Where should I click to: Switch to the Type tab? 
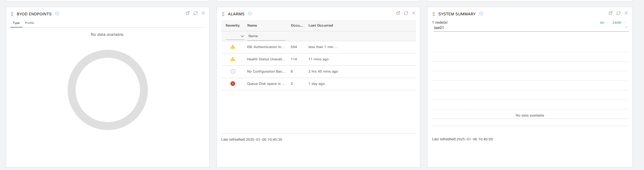pyautogui.click(x=16, y=23)
